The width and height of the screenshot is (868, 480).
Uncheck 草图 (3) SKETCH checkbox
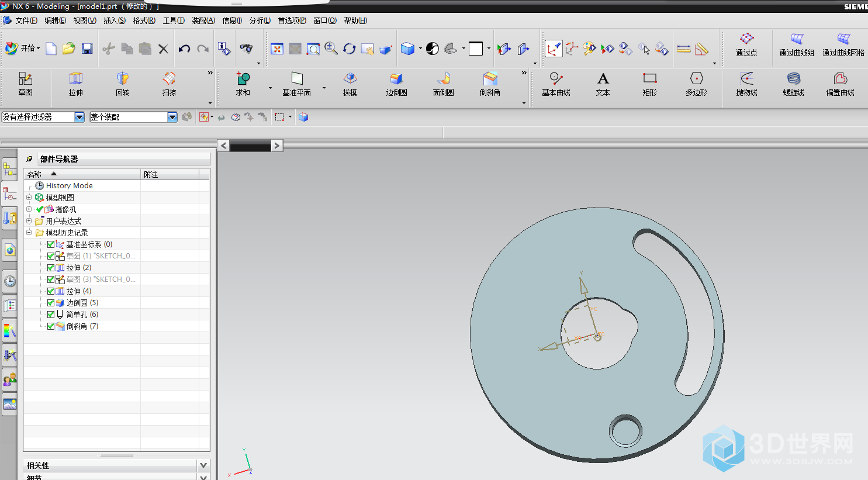click(51, 279)
